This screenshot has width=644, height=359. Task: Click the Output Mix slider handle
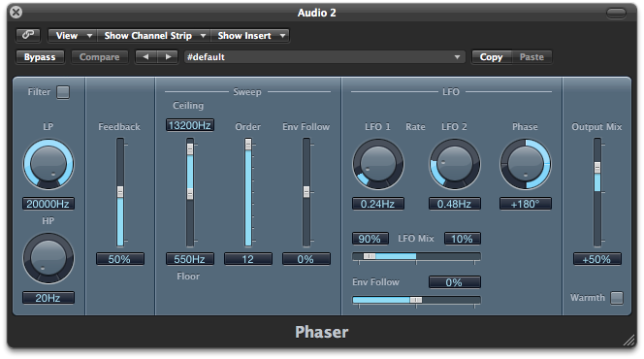[597, 168]
